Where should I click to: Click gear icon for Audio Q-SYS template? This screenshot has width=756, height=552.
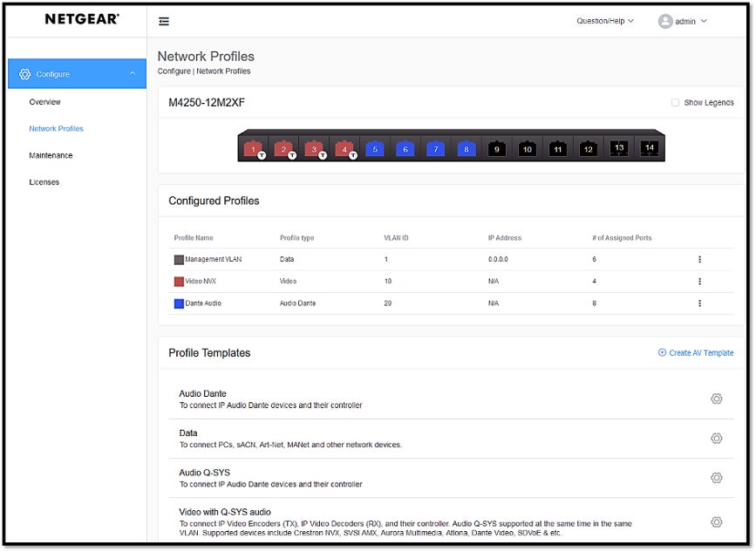[717, 478]
